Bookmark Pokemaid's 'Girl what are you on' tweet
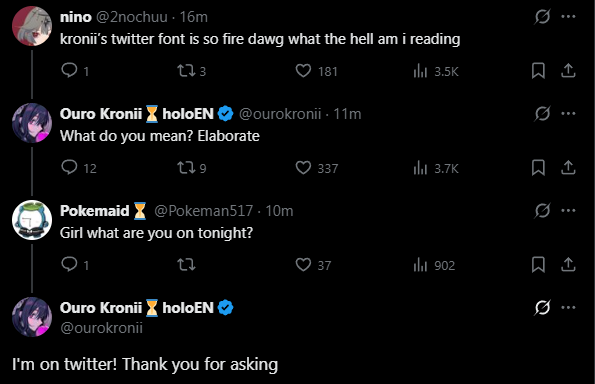The width and height of the screenshot is (595, 384). tap(538, 264)
